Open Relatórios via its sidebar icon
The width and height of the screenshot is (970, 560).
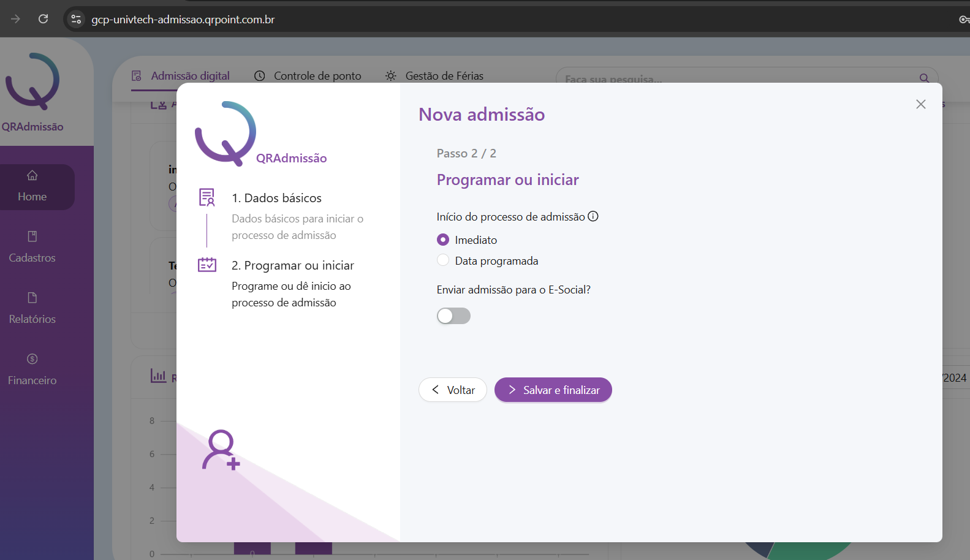32,298
